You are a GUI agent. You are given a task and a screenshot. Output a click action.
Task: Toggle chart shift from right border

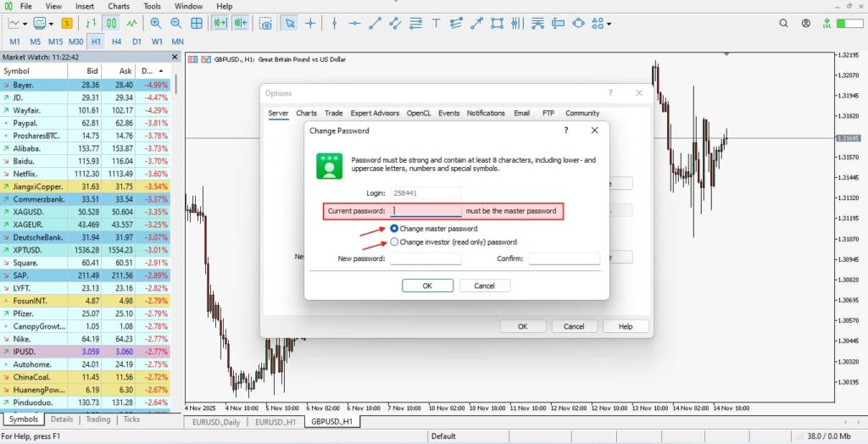tap(241, 23)
